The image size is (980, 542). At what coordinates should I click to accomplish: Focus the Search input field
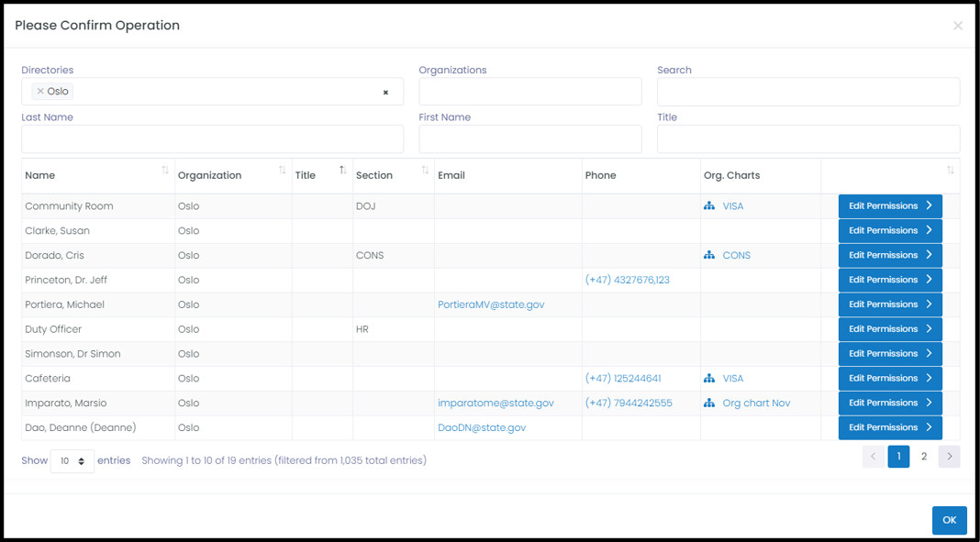point(808,92)
